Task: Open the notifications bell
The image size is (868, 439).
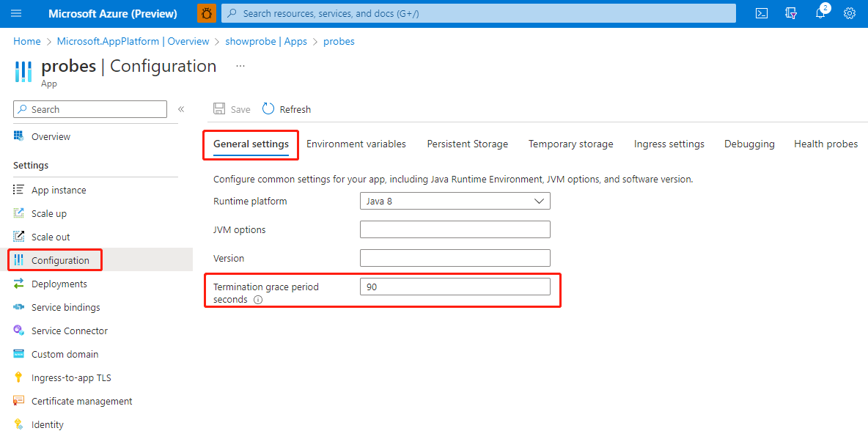Action: click(820, 13)
